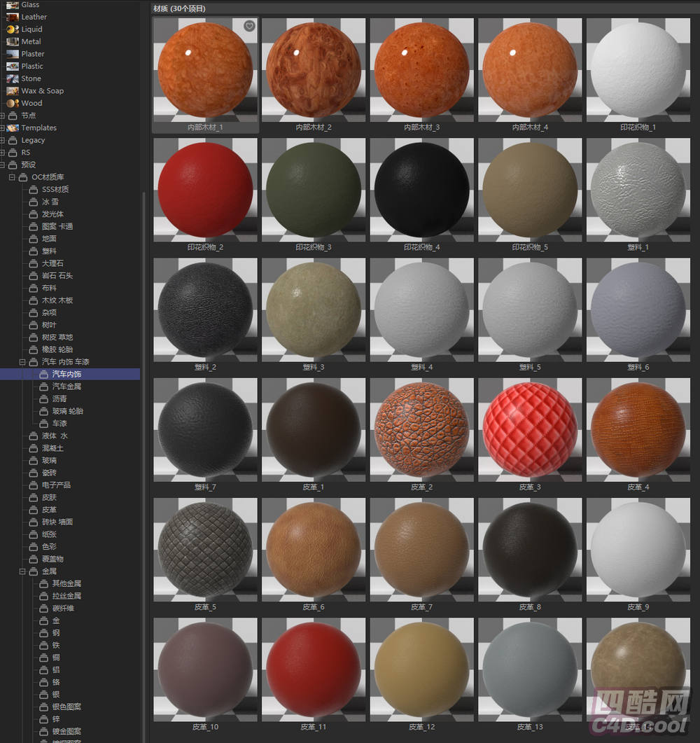Click the Liquid category icon
This screenshot has height=743, width=700.
click(13, 29)
